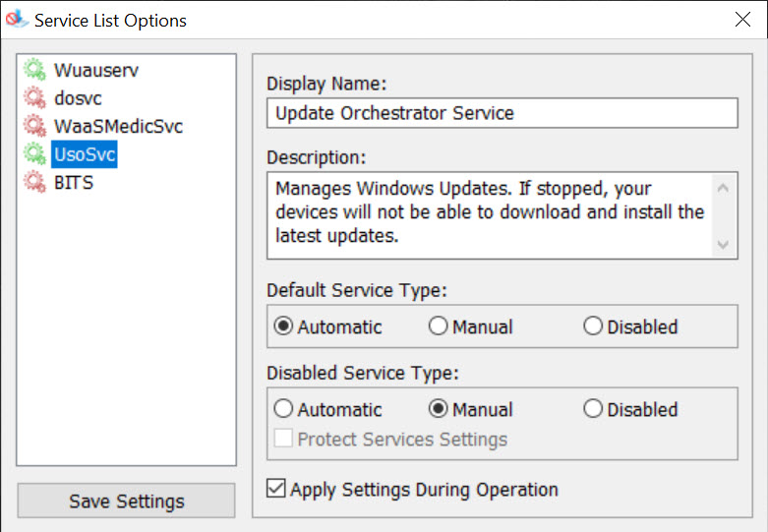
Task: Click the description scrollbar up arrow
Action: [723, 188]
